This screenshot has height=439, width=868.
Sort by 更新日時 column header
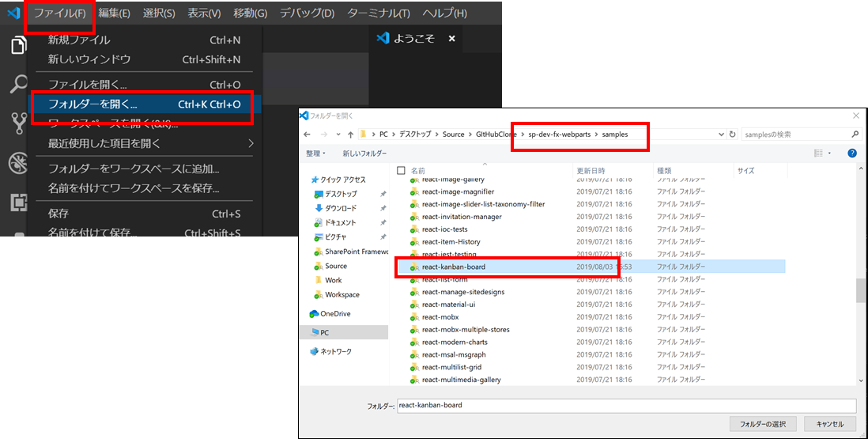pyautogui.click(x=591, y=171)
